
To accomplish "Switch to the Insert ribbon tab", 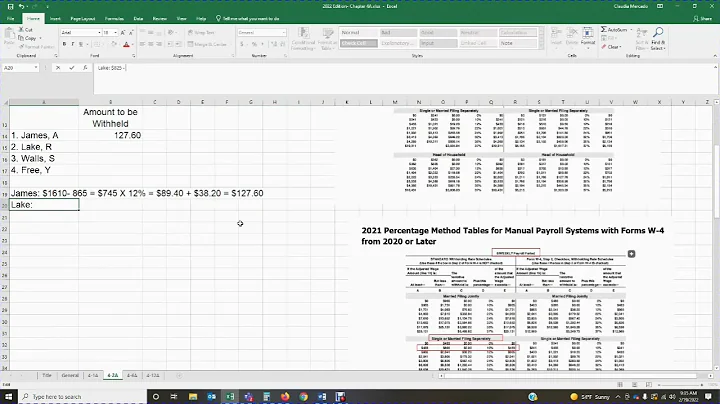I will 55,19.
